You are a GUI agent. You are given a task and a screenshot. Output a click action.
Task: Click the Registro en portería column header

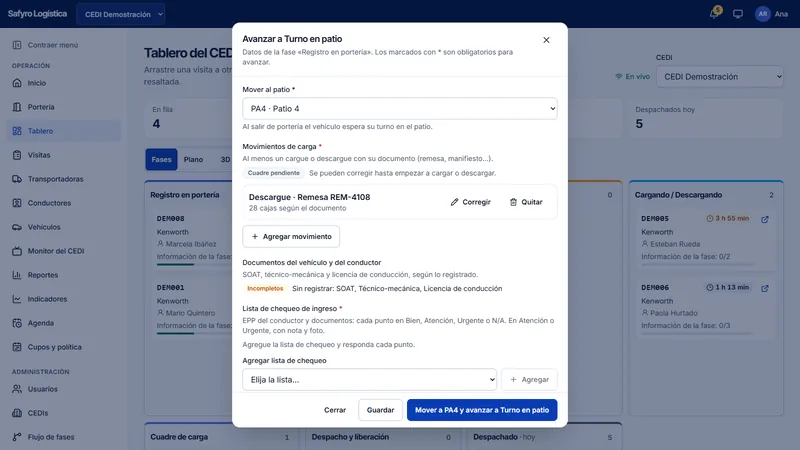click(185, 195)
